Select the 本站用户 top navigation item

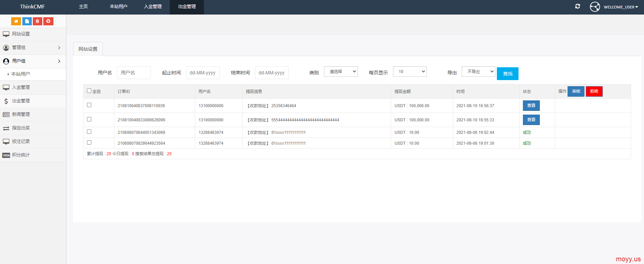tap(118, 7)
